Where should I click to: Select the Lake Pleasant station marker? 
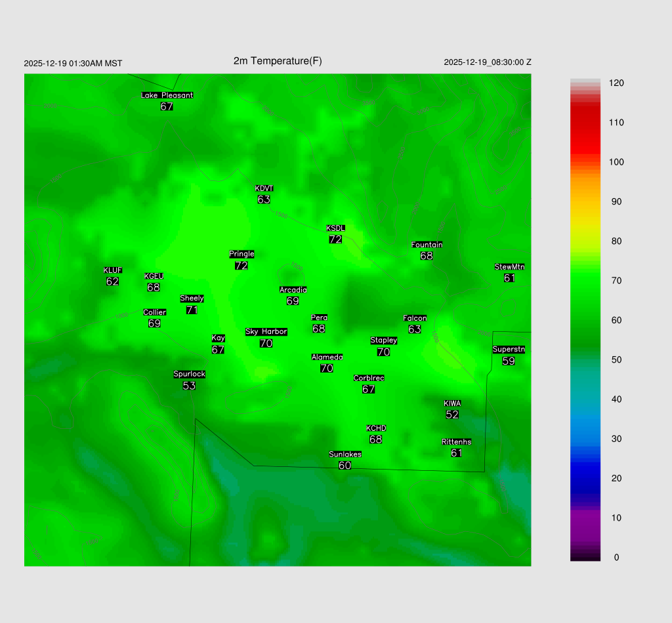tap(167, 95)
